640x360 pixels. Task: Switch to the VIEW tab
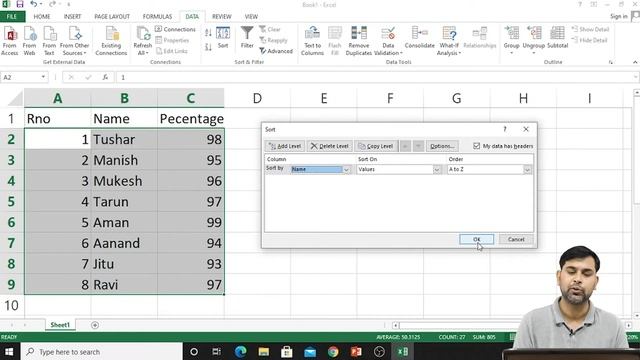(x=251, y=16)
